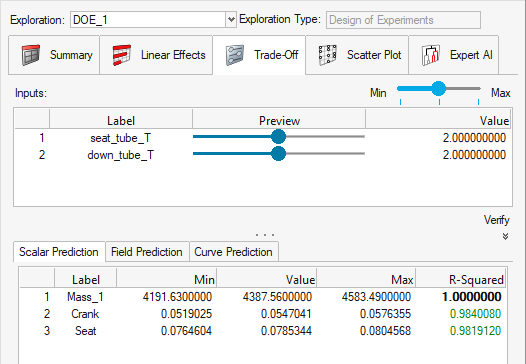Click the Trade-Off sliders icon
526x364 pixels.
tap(234, 55)
